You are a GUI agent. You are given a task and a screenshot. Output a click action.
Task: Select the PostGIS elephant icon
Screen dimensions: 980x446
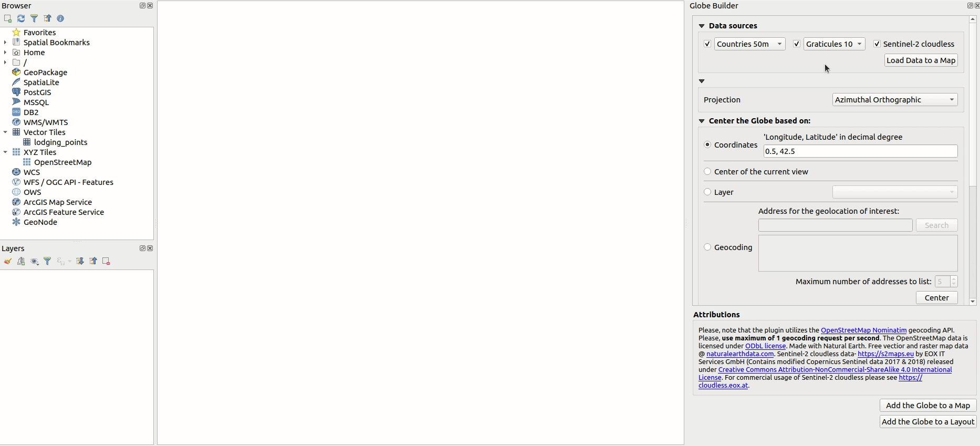(16, 92)
